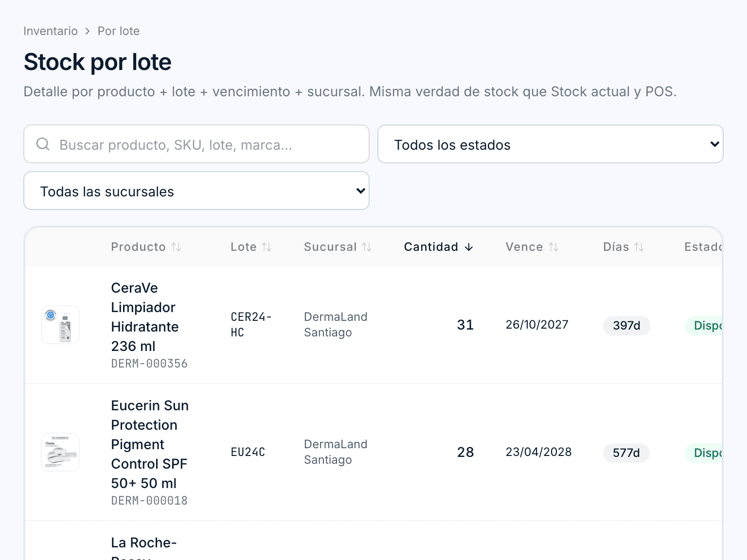Viewport: 747px width, 560px height.
Task: Click status badge in Eucerin row
Action: tap(703, 453)
